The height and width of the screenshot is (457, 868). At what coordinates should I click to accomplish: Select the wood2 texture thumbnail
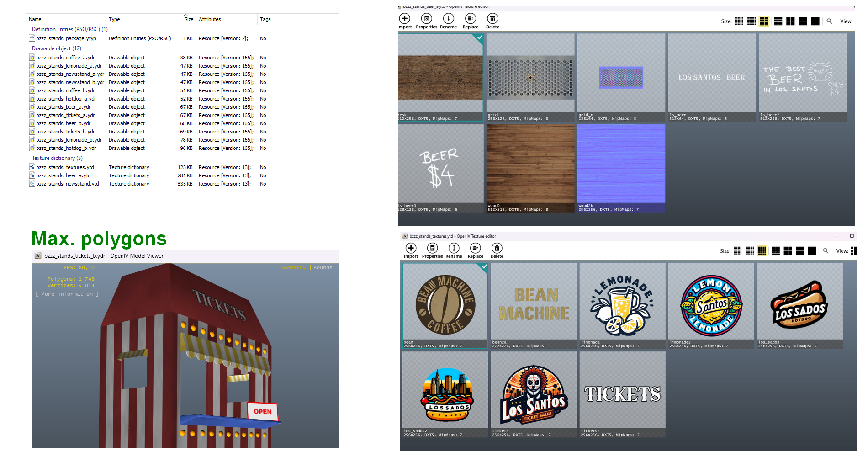coord(530,168)
